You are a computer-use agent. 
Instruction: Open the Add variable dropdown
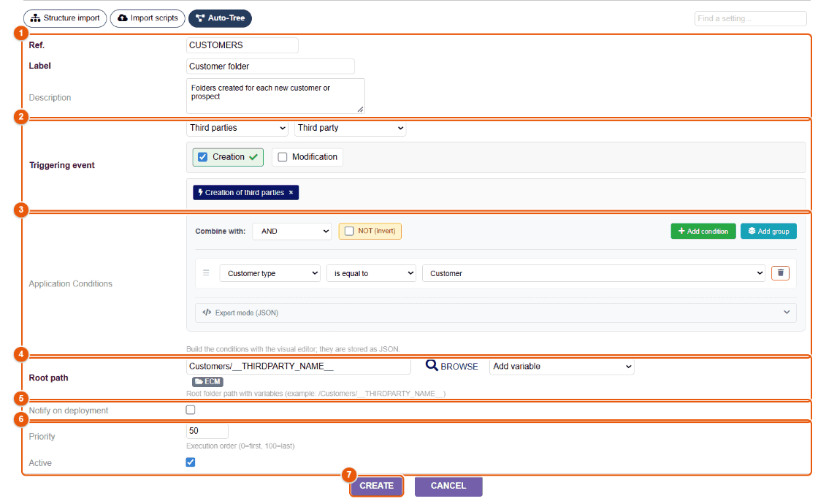tap(562, 366)
